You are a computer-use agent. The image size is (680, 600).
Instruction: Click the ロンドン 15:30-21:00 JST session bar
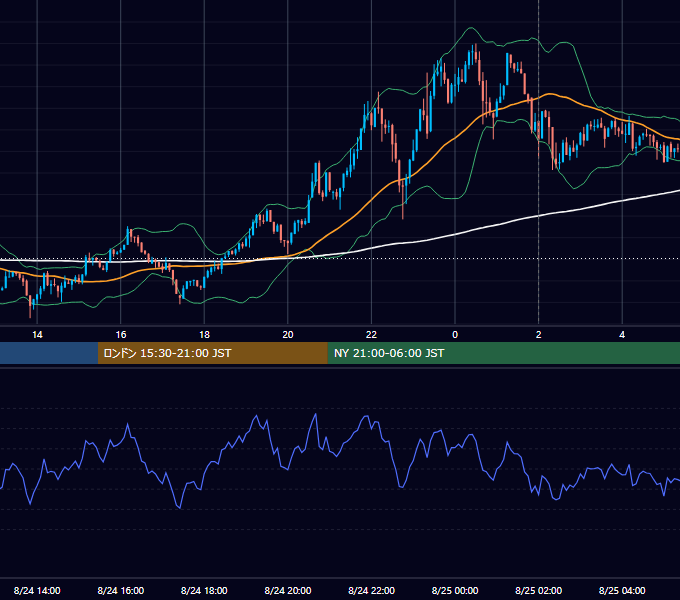pos(212,353)
